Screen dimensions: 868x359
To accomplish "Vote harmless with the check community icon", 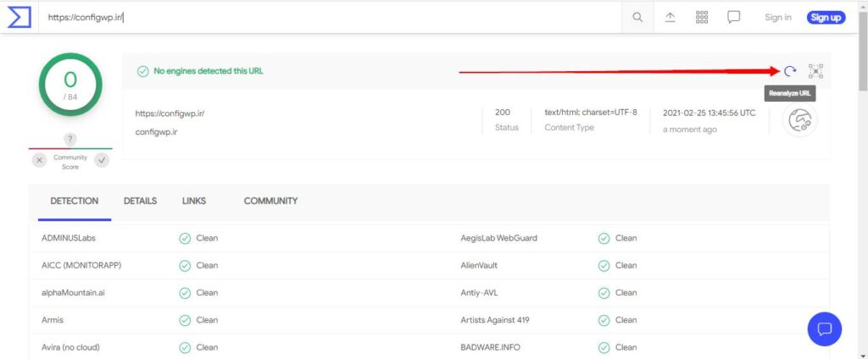I will click(102, 160).
